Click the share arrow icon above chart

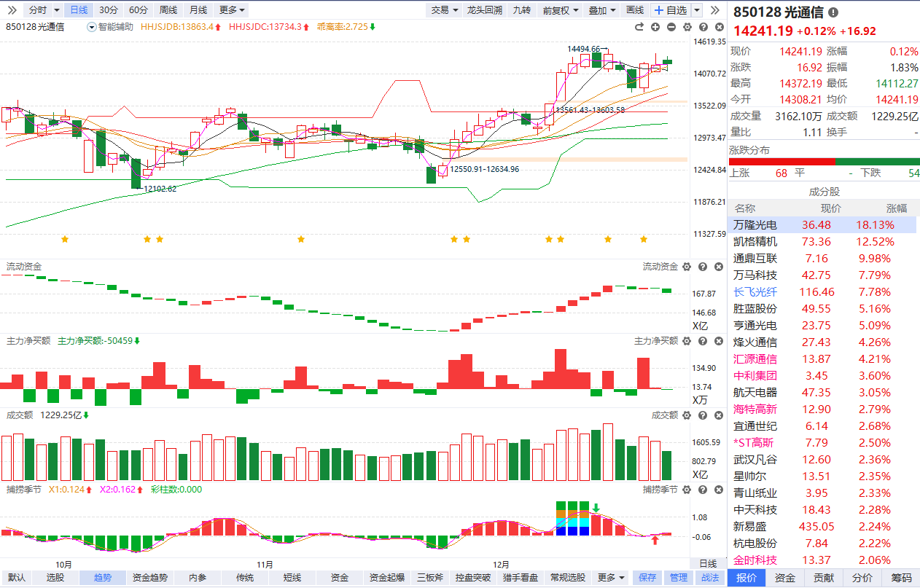coord(639,27)
